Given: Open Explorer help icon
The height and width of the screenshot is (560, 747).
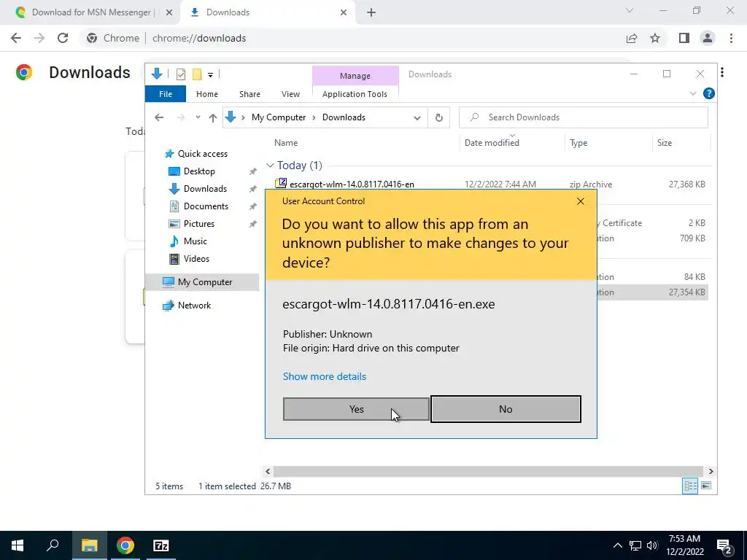Looking at the screenshot, I should 708,93.
